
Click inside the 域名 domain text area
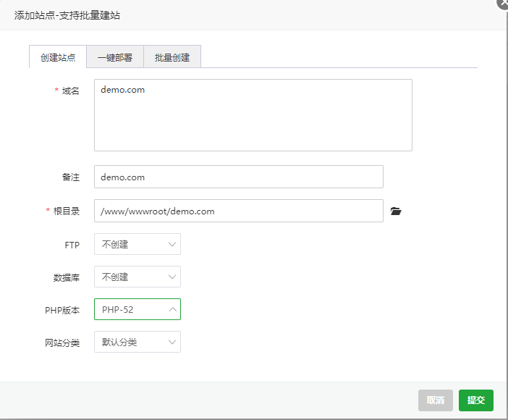(x=253, y=115)
